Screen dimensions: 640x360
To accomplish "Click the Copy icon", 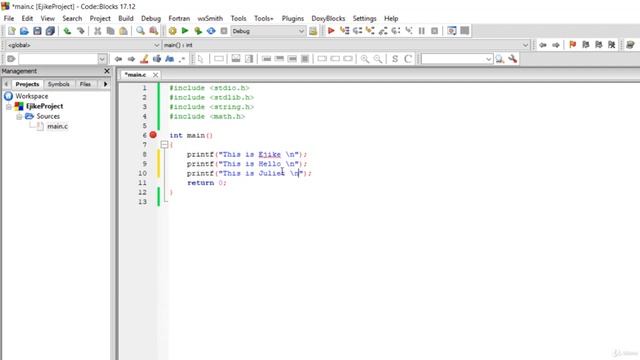I will (x=110, y=31).
